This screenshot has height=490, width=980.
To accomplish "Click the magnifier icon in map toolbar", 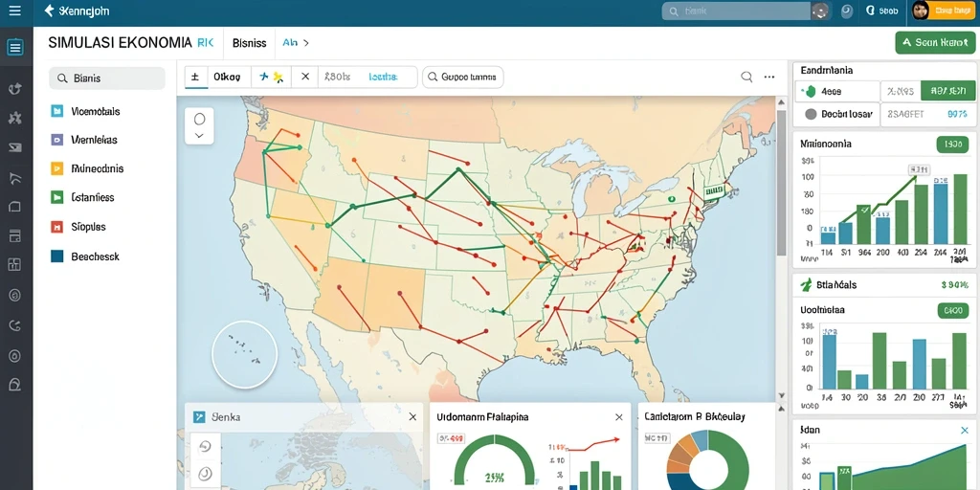I will tap(746, 77).
